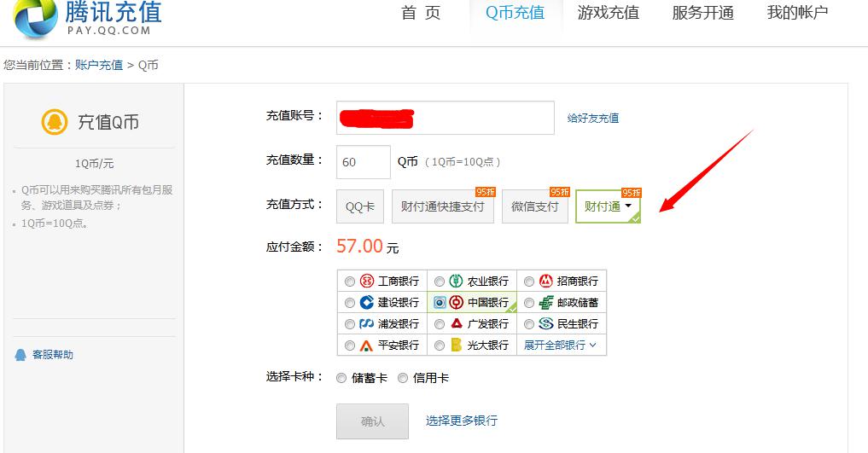Click the（1Q币=10Q点）hint text
The width and height of the screenshot is (868, 453).
pyautogui.click(x=463, y=162)
